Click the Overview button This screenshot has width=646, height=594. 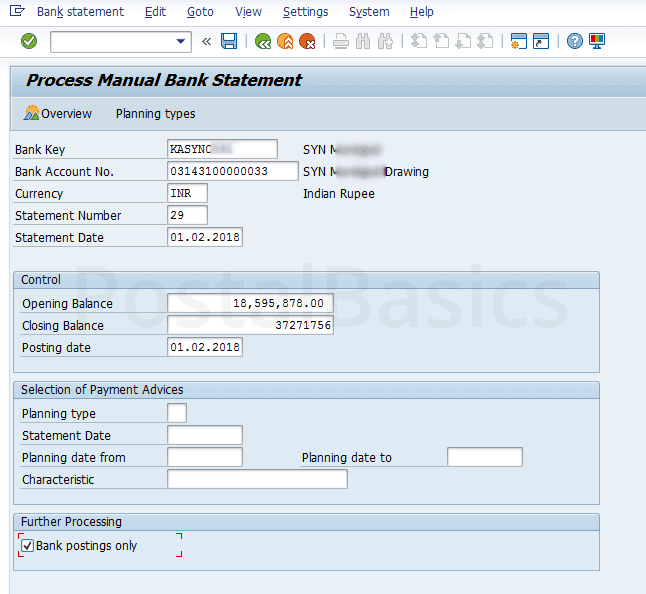point(58,113)
